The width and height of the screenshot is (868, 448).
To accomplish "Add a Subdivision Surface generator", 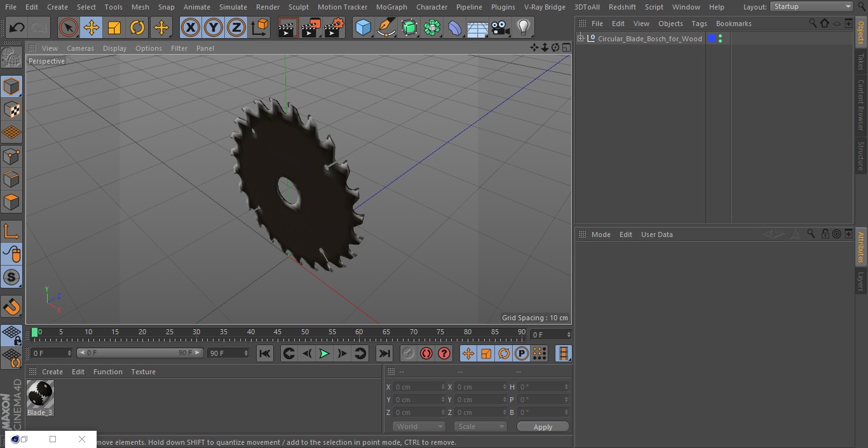I will click(409, 28).
